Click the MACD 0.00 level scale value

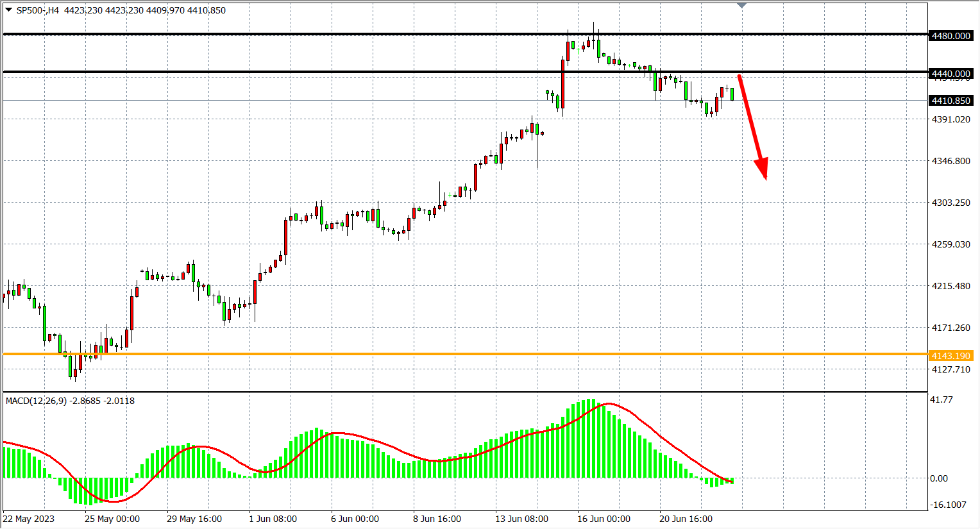(938, 478)
